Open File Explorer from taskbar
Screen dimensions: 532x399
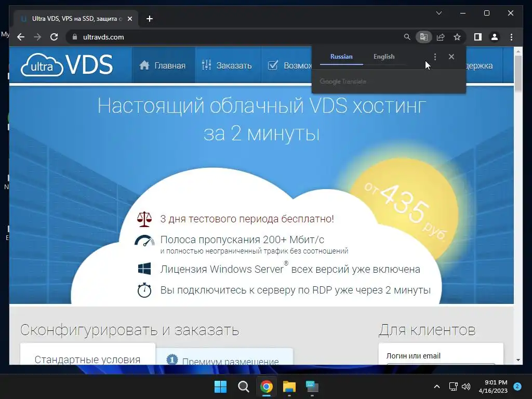289,387
